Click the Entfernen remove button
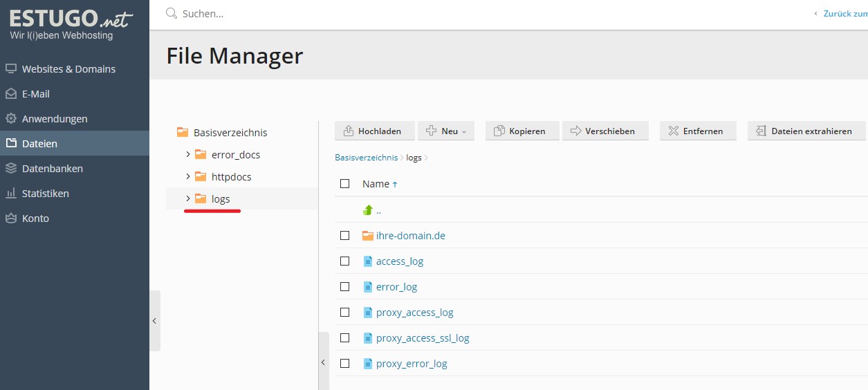Screen dimensions: 868x390 (x=697, y=131)
